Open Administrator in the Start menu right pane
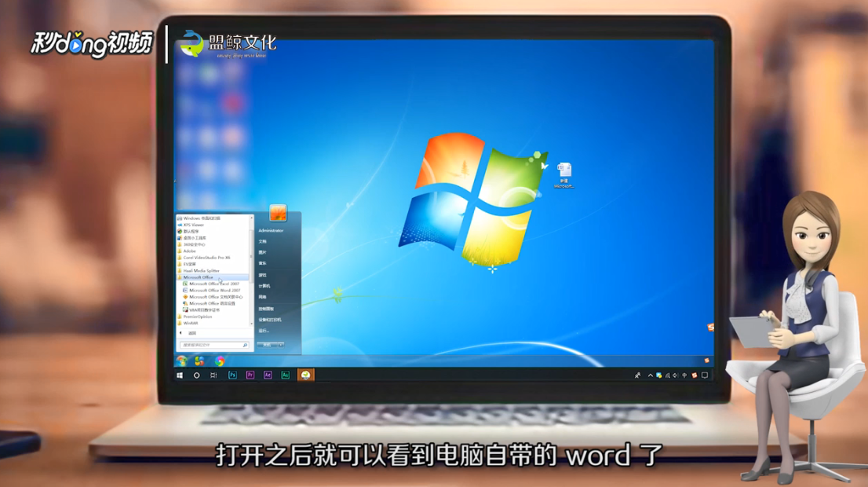868x487 pixels. pyautogui.click(x=271, y=230)
